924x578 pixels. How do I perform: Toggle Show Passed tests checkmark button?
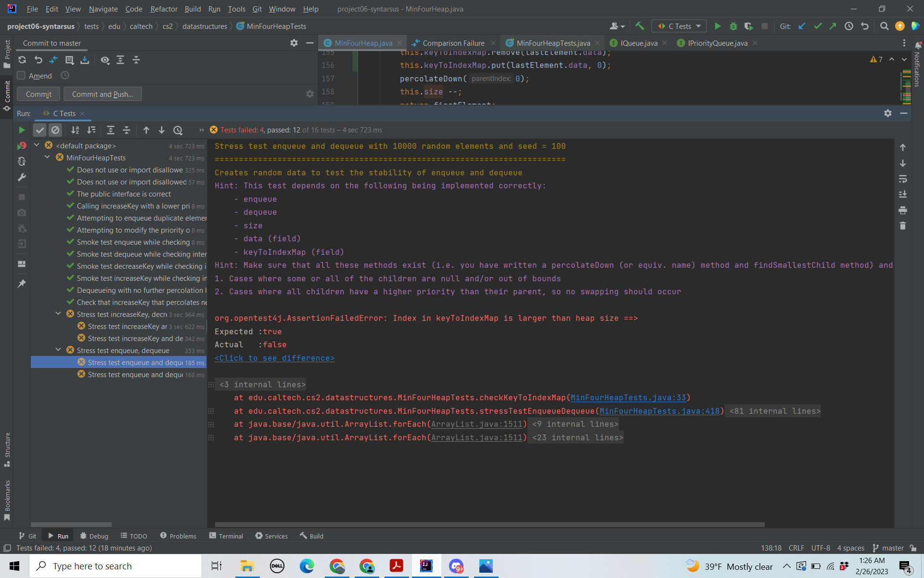tap(40, 130)
